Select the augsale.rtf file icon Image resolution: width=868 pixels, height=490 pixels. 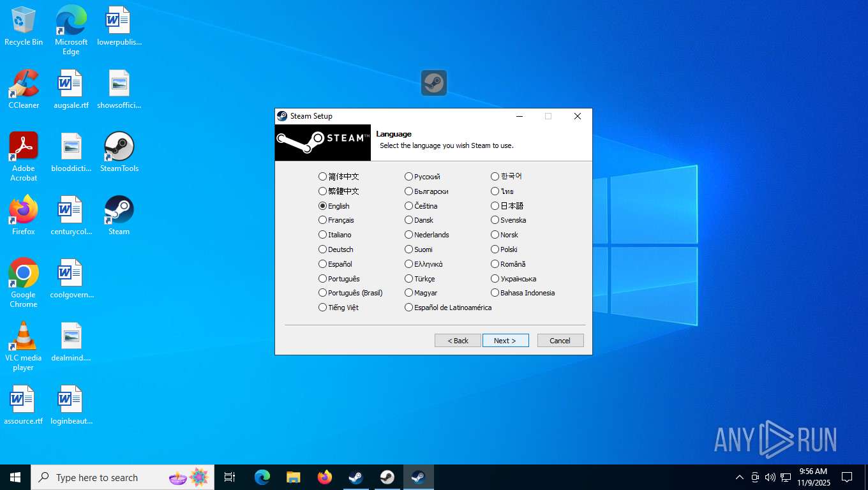(71, 89)
